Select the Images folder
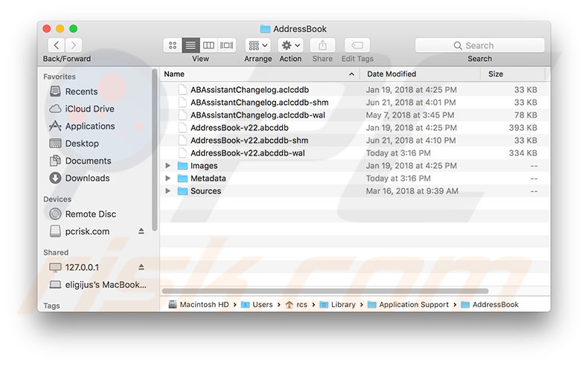The height and width of the screenshot is (365, 588). click(x=204, y=166)
